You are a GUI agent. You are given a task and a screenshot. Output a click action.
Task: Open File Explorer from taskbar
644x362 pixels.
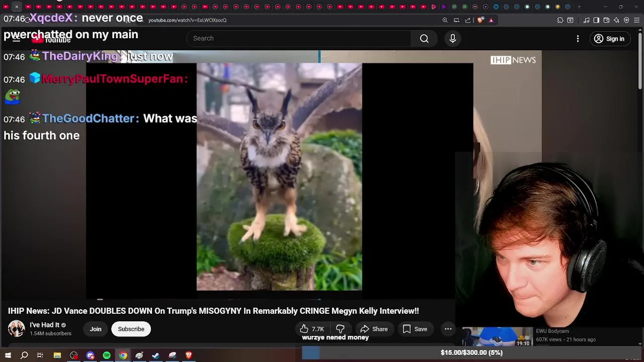coord(57,355)
